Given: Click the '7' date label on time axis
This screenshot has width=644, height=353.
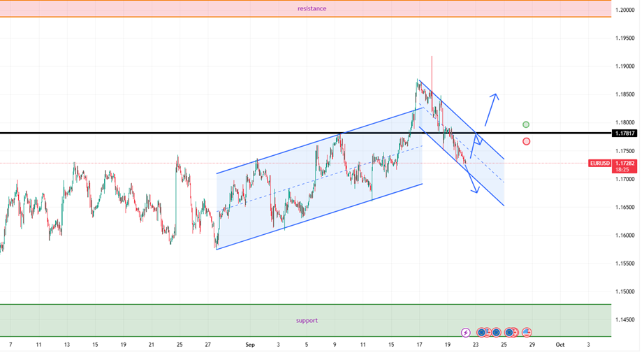Looking at the screenshot, I should (x=10, y=345).
